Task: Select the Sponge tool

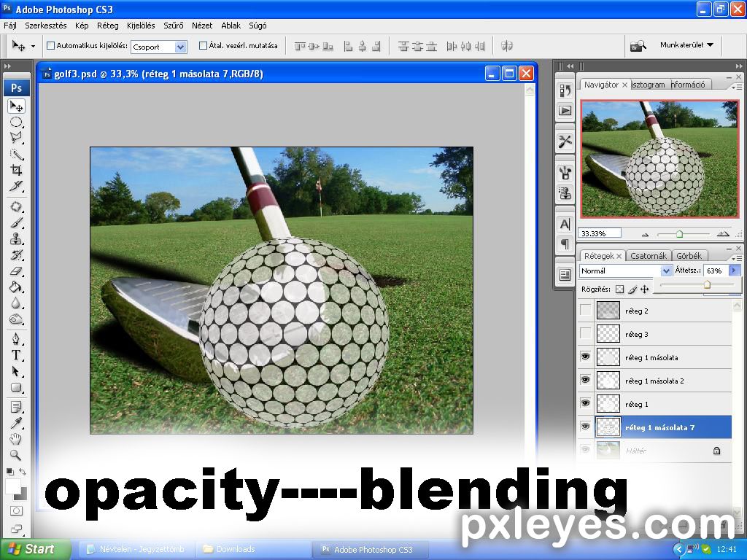Action: click(x=17, y=319)
